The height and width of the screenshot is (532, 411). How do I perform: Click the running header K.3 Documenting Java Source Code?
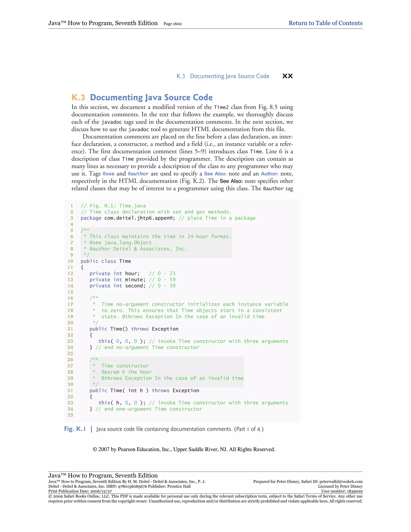[223, 76]
